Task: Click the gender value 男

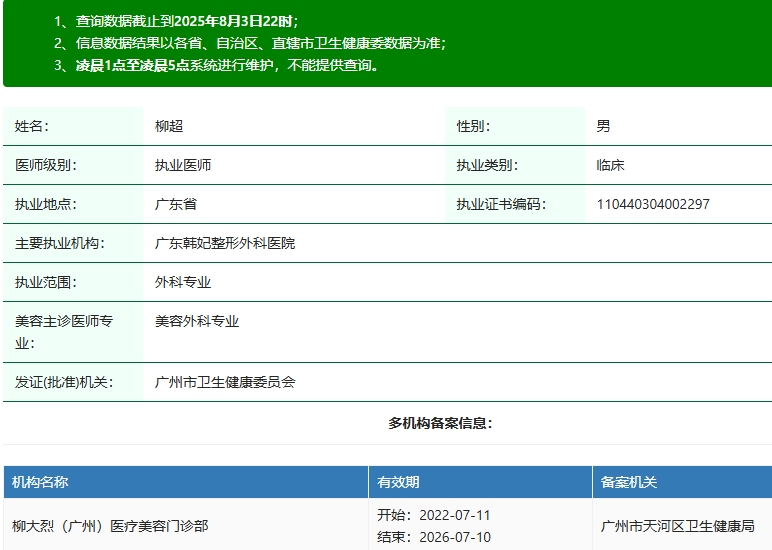Action: [603, 126]
